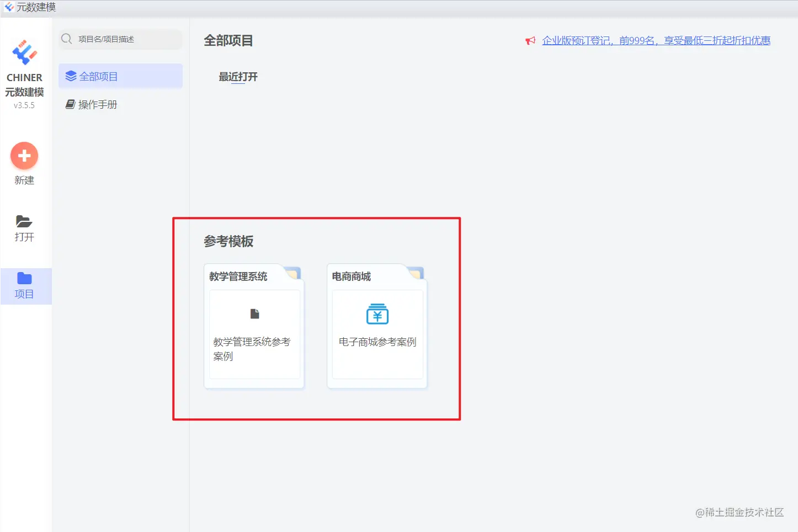This screenshot has width=798, height=532.
Task: Open the 教学管理系统 template card
Action: [254, 326]
